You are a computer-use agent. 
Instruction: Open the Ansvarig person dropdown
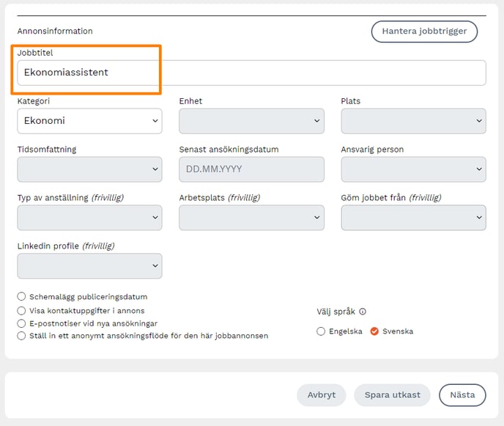tap(413, 169)
